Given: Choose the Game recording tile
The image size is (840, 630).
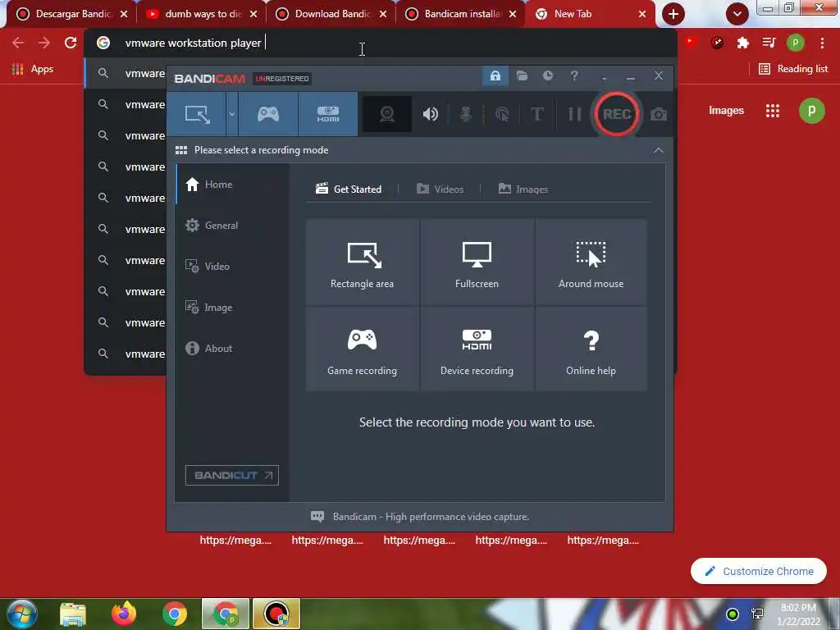Looking at the screenshot, I should [x=362, y=349].
